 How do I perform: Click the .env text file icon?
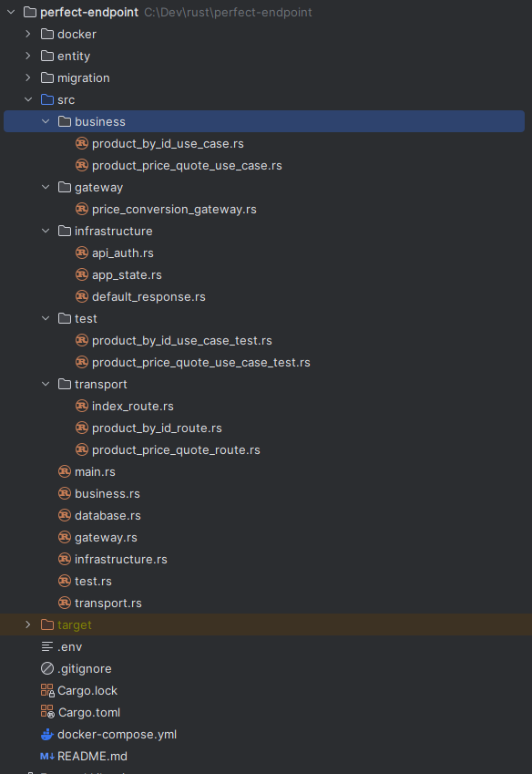pos(47,646)
